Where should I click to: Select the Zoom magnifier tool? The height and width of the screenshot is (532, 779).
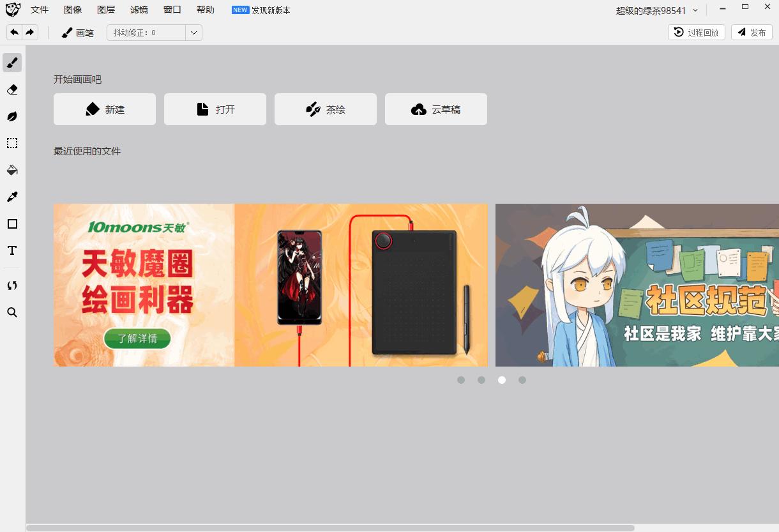tap(12, 312)
